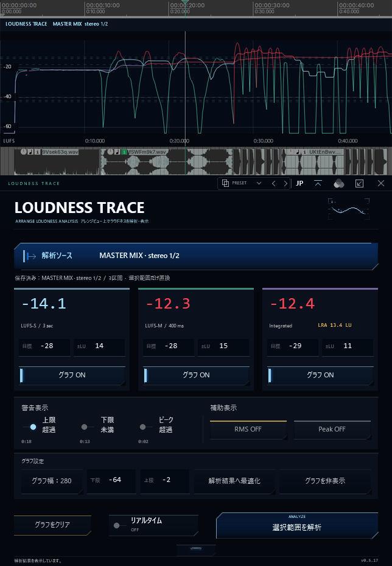Toggle RMS OFF auxiliary display
This screenshot has height=566, width=392.
248,430
